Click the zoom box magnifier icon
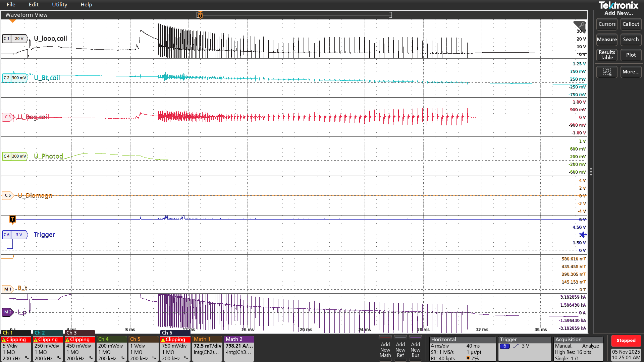The image size is (644, 362). (x=607, y=72)
